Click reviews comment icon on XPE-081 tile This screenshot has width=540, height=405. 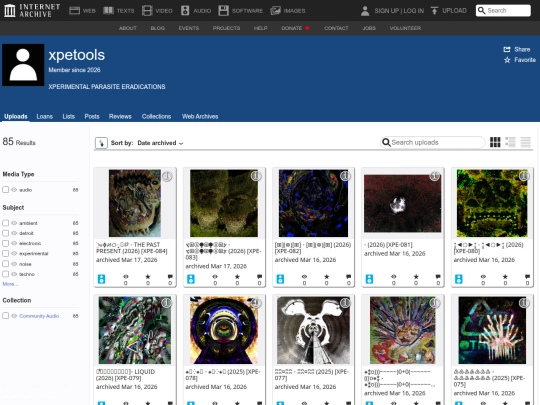pyautogui.click(x=438, y=277)
